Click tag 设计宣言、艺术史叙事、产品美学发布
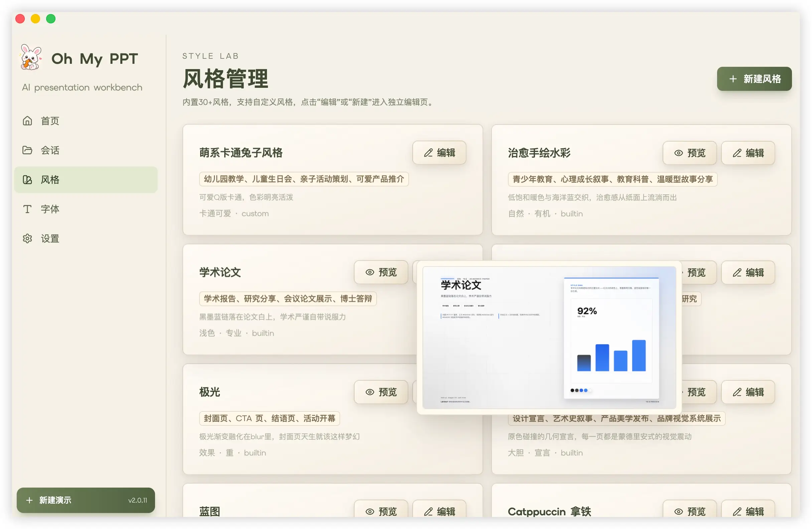Viewport: 812px width, 529px height. click(617, 418)
